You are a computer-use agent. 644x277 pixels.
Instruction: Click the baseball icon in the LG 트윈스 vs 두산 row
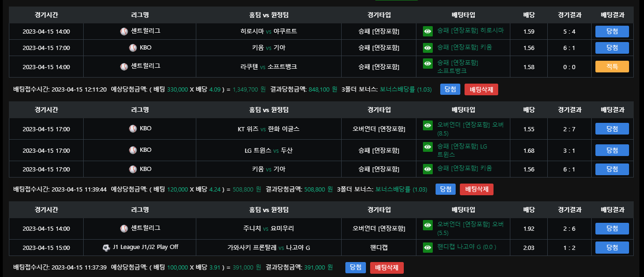click(x=133, y=150)
